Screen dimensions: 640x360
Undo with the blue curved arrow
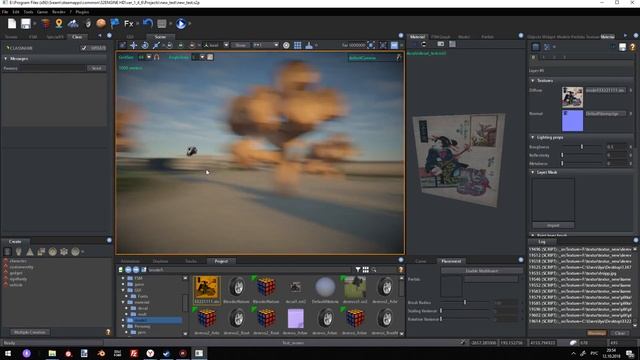click(x=148, y=24)
